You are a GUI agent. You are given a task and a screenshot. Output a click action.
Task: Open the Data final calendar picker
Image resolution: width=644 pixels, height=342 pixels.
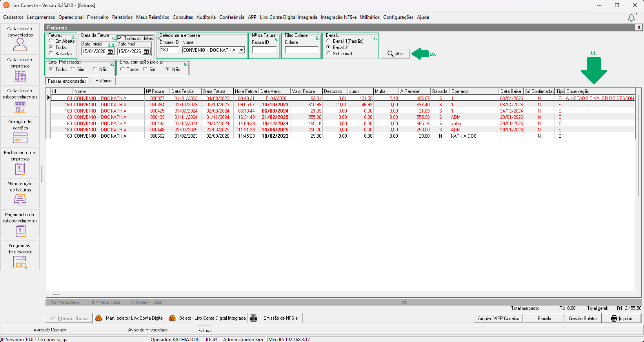coord(146,51)
